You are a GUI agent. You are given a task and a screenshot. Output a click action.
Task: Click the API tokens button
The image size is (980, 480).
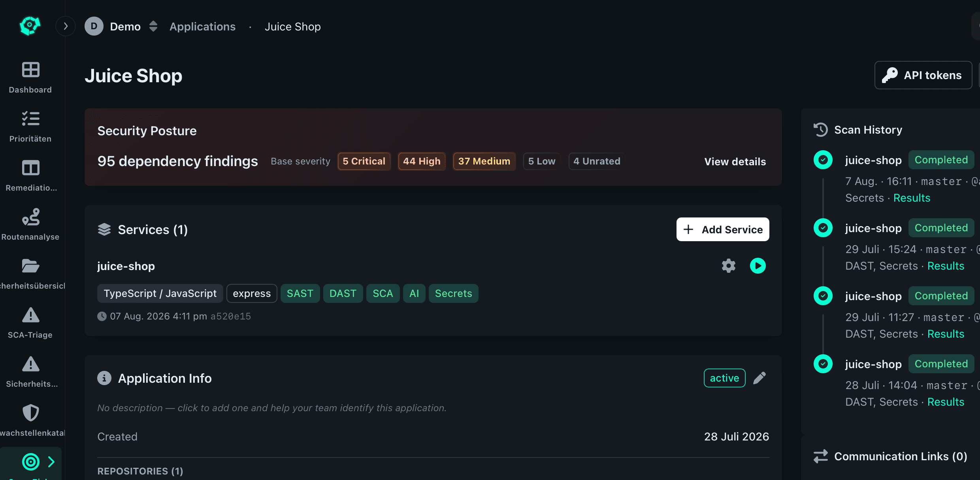pyautogui.click(x=923, y=75)
